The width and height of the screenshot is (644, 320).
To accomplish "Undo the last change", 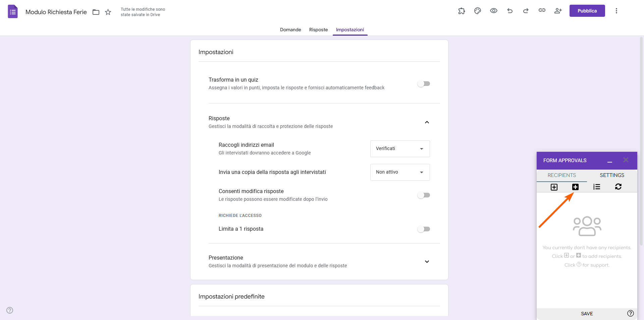I will tap(509, 11).
